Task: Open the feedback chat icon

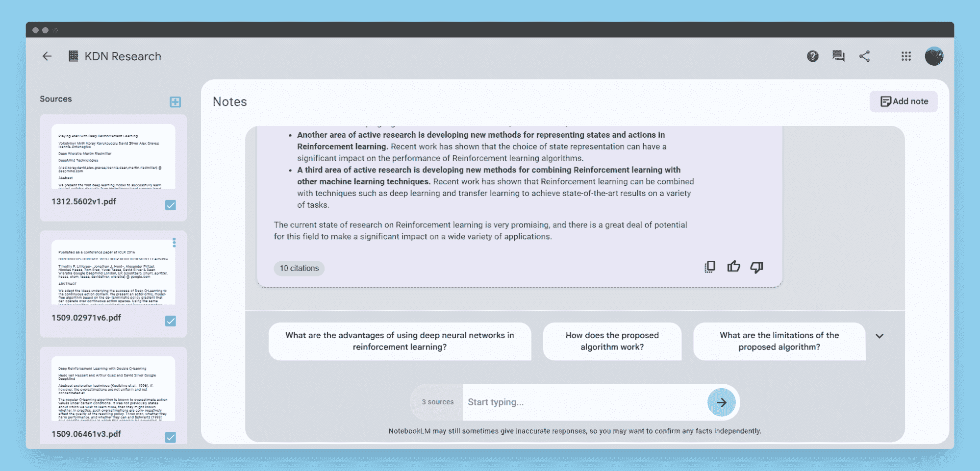Action: [838, 56]
